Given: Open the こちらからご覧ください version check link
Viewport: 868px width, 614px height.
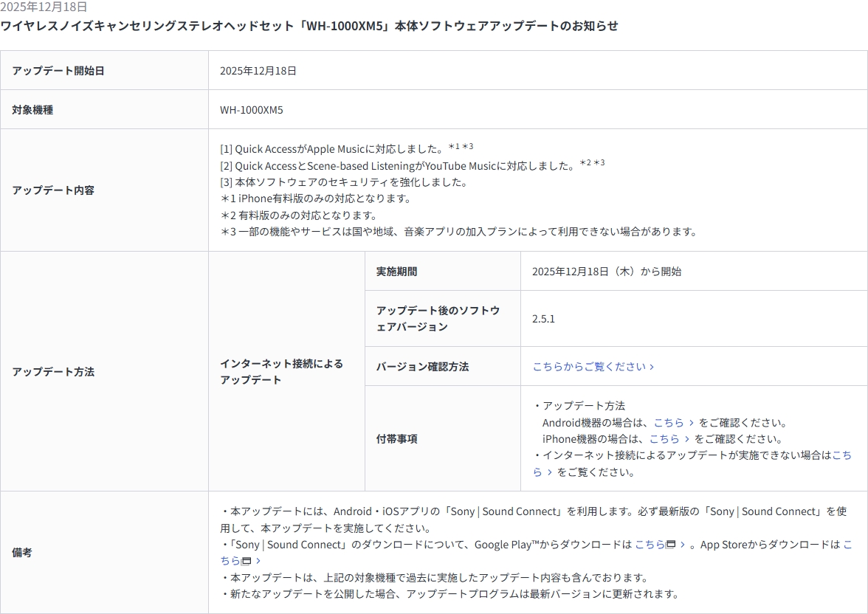Looking at the screenshot, I should 588,367.
